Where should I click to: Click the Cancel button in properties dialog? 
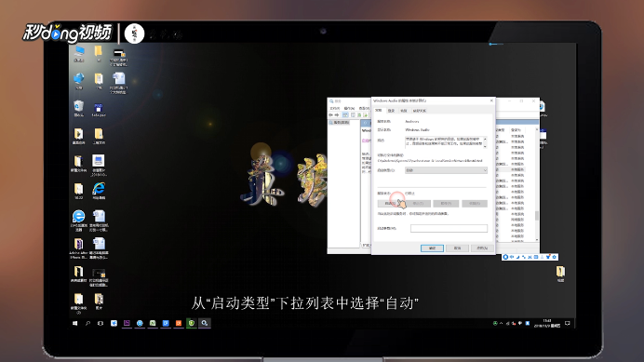(x=457, y=248)
